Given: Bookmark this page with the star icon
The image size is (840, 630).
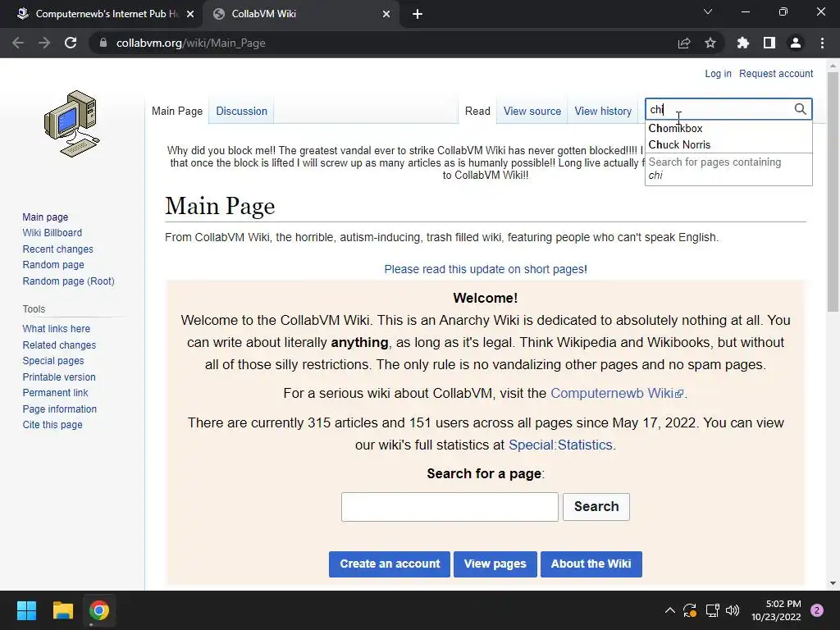Looking at the screenshot, I should pyautogui.click(x=710, y=43).
